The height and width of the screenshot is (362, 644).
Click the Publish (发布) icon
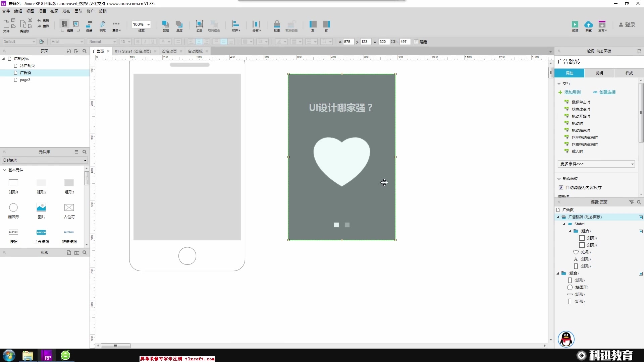pyautogui.click(x=602, y=24)
